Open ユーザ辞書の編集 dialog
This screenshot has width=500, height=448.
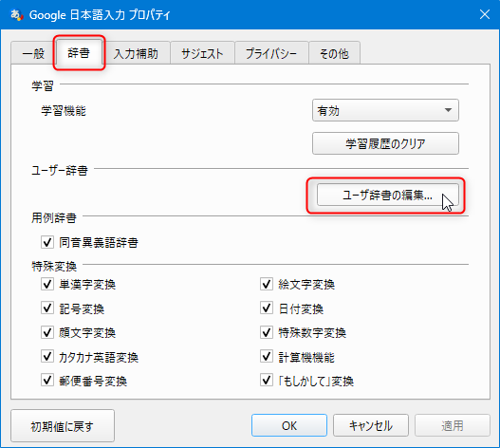[x=388, y=195]
